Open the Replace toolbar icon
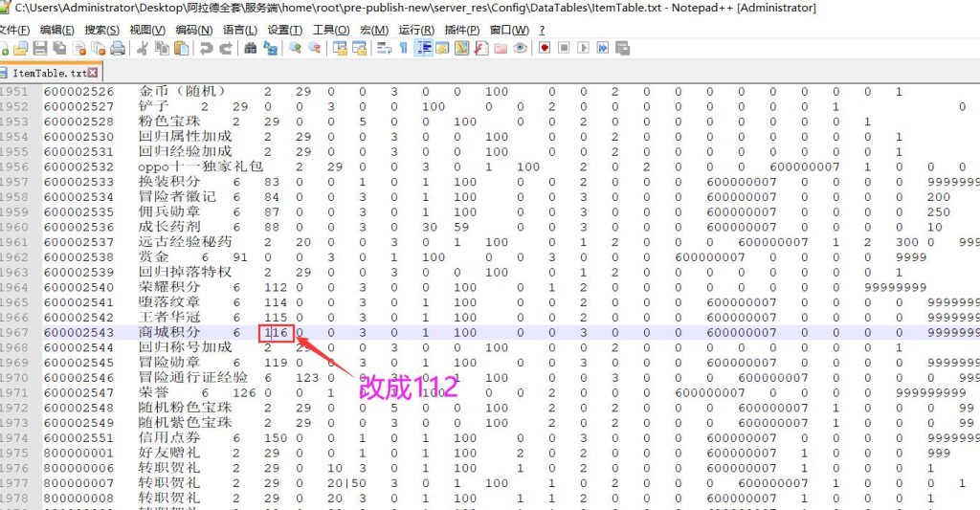Viewport: 980px width, 510px height. [x=270, y=48]
